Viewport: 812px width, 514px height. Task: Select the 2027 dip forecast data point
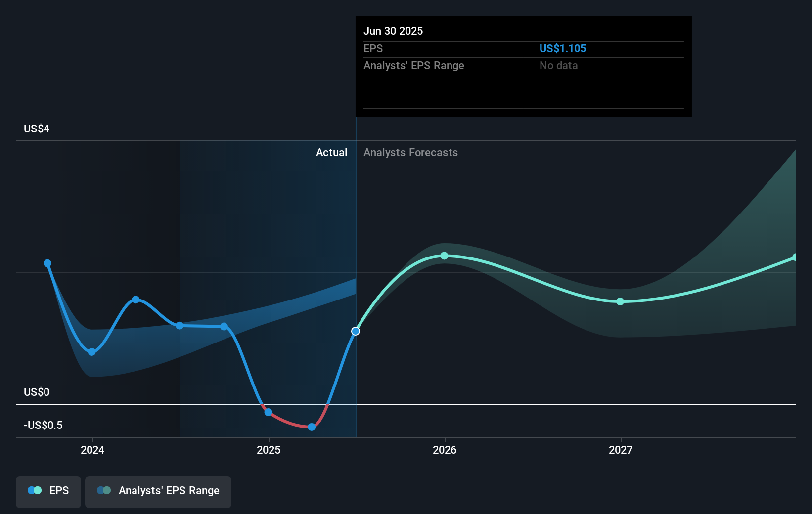(x=620, y=301)
